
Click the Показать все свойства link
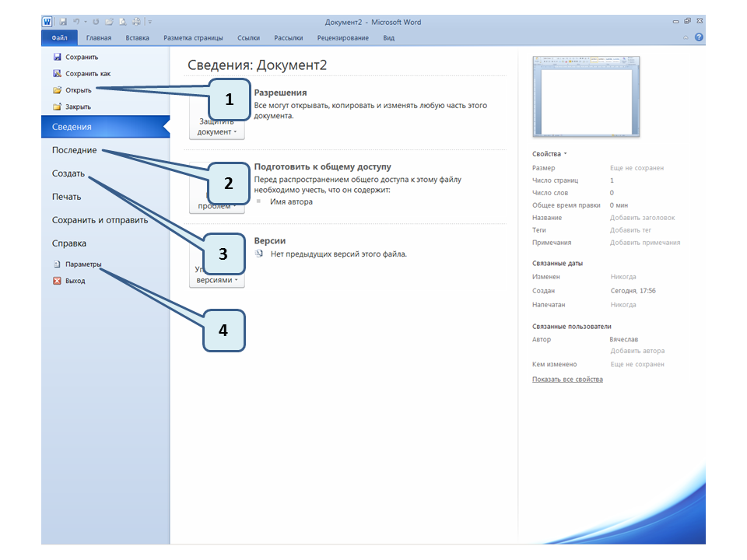pyautogui.click(x=567, y=380)
